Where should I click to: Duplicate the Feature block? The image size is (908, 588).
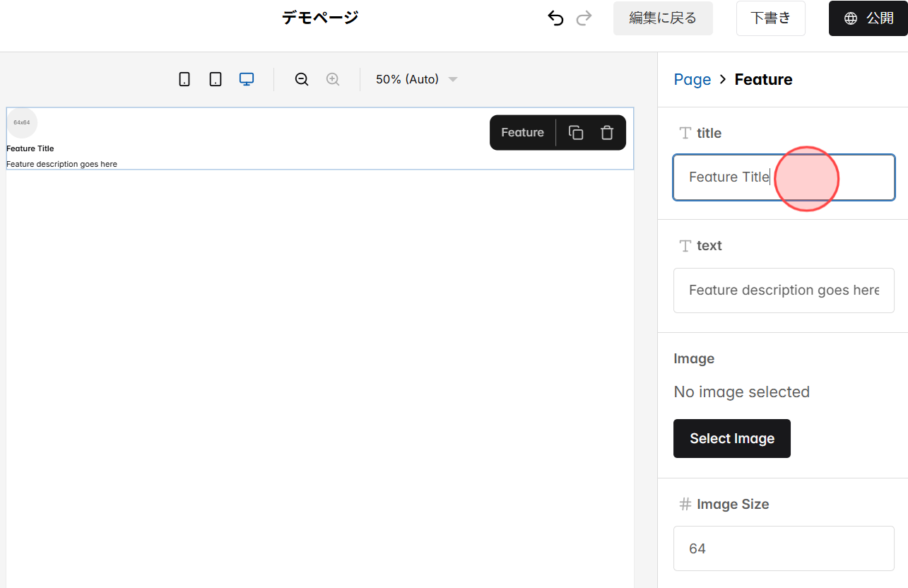coord(576,132)
